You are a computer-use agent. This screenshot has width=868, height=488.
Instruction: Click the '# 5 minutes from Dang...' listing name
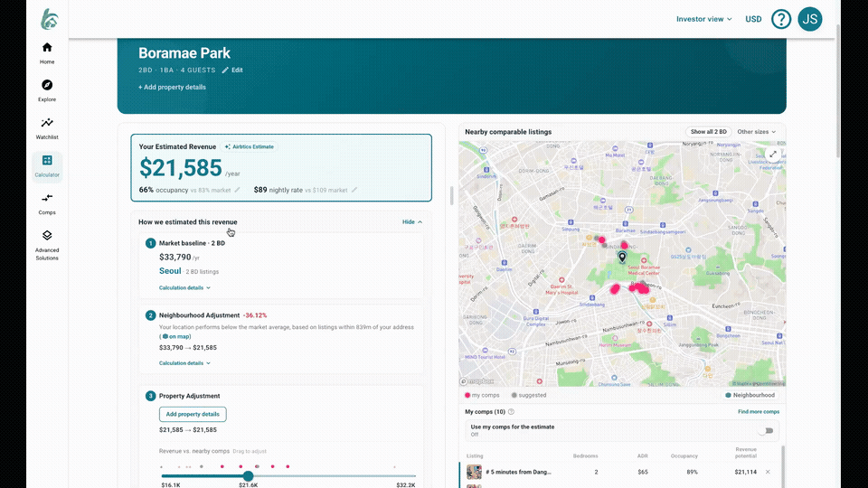518,472
